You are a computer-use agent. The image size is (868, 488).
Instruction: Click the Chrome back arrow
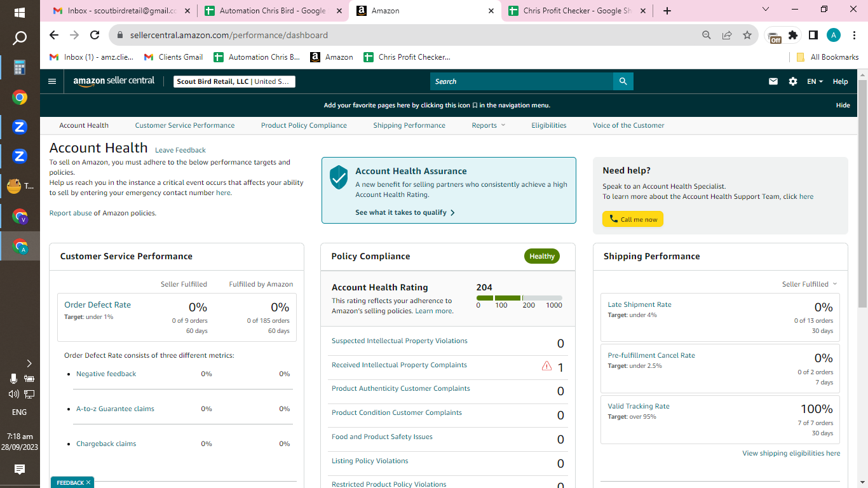(54, 35)
